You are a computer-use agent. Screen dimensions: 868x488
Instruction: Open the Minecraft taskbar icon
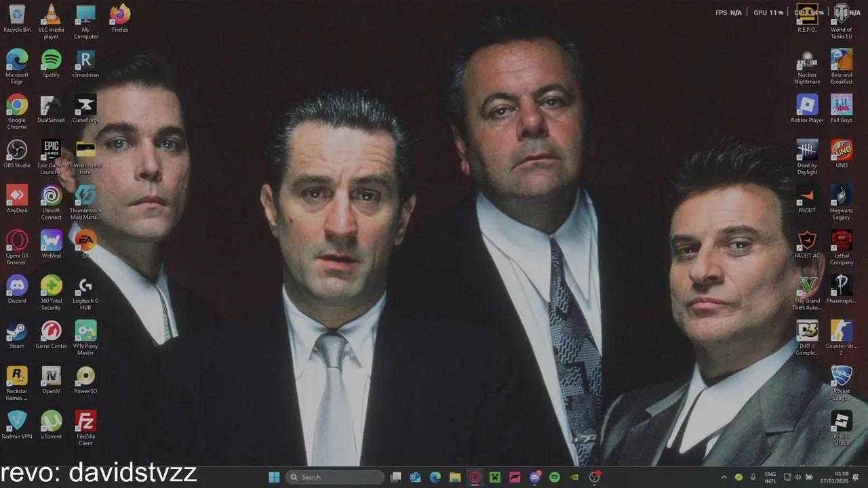pos(495,477)
